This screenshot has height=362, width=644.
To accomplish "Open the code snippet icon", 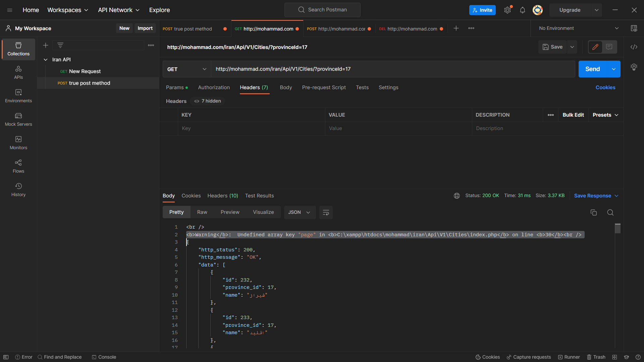I will coord(634,47).
